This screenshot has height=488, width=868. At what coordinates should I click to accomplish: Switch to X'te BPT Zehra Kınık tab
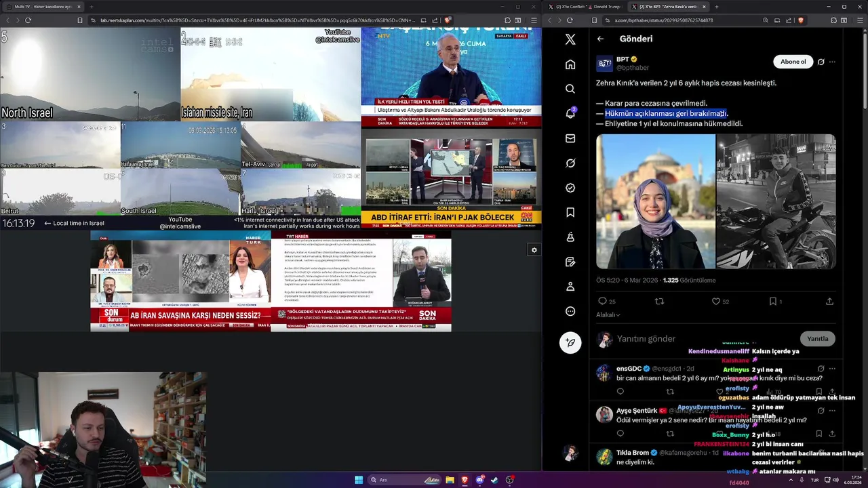click(x=668, y=6)
